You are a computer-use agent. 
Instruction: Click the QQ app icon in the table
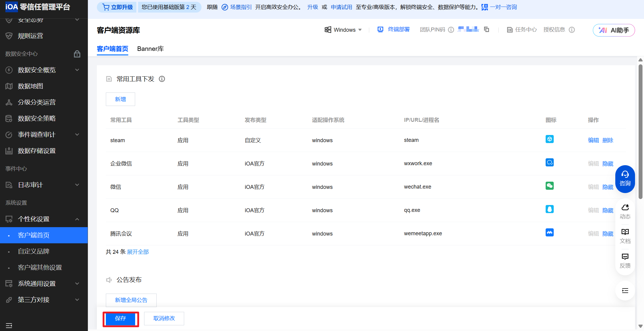[x=550, y=209]
